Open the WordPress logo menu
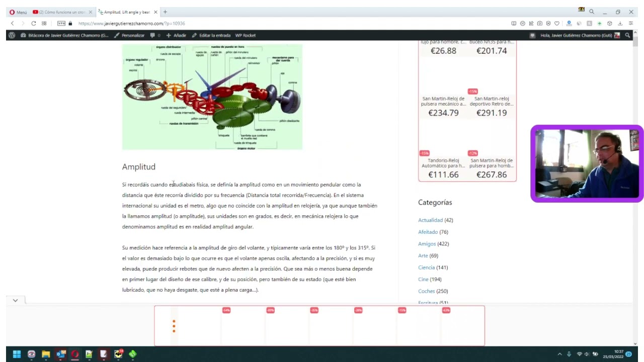644x362 pixels. pos(12,35)
